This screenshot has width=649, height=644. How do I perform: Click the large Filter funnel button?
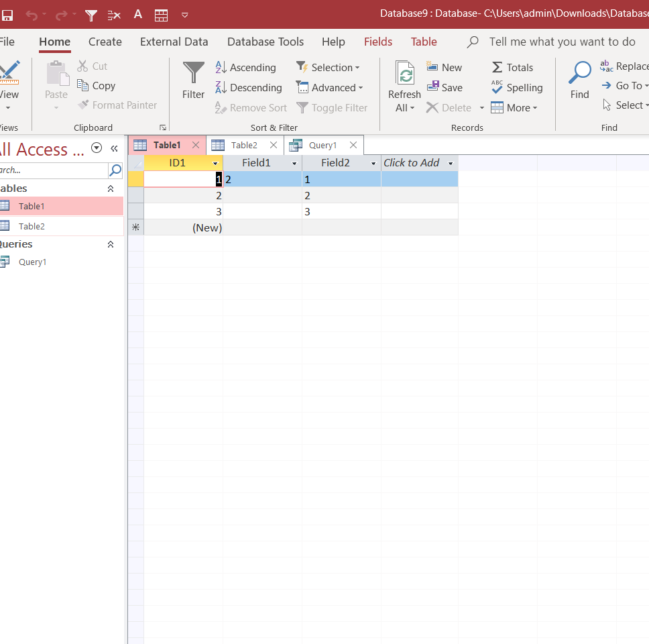coord(193,80)
